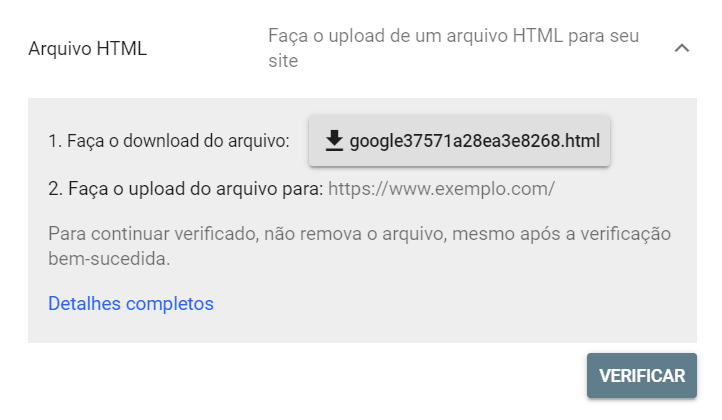The image size is (722, 420).
Task: Click the 'Para continuar verificado' note
Action: [x=360, y=246]
